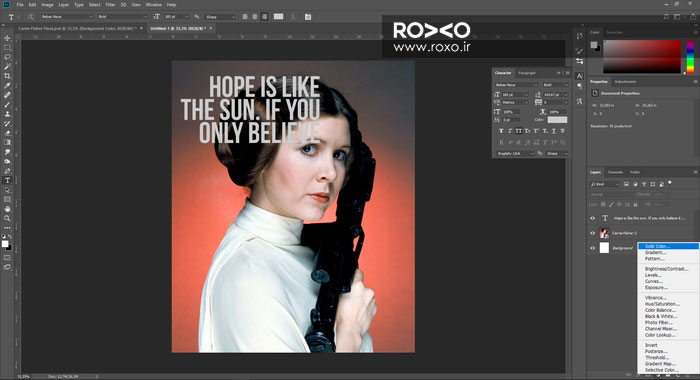Select the Rectangle shape tool
The width and height of the screenshot is (700, 380).
click(7, 199)
